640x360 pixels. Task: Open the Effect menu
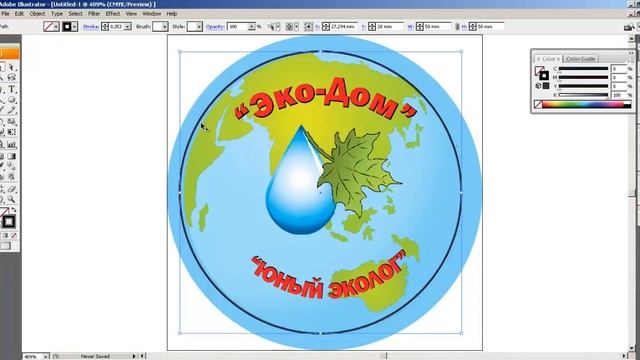[113, 14]
